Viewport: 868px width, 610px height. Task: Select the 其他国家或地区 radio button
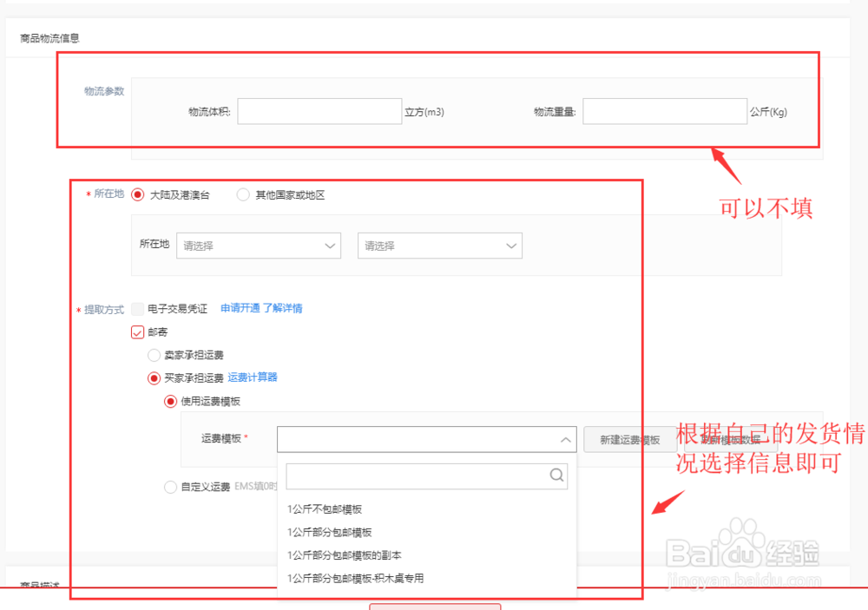(x=243, y=194)
